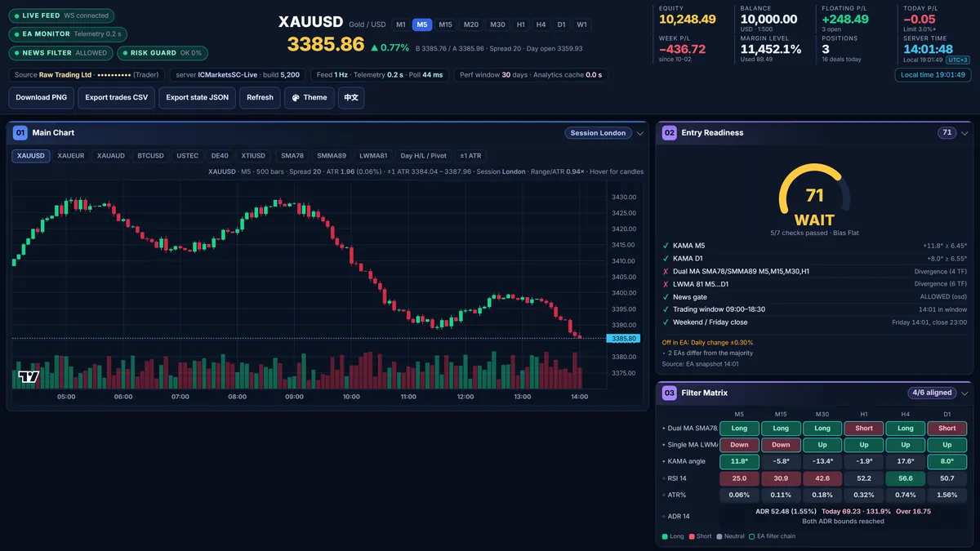Click the 71 score badge in panel header
Viewport: 980px width, 551px height.
(x=947, y=133)
